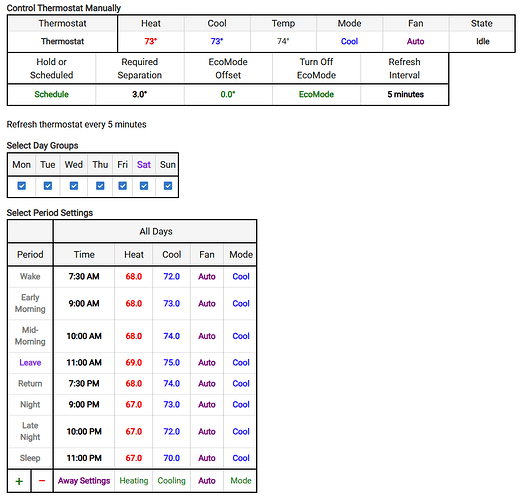Change the 0.0° EcoMode offset value
The height and width of the screenshot is (500, 525).
228,94
